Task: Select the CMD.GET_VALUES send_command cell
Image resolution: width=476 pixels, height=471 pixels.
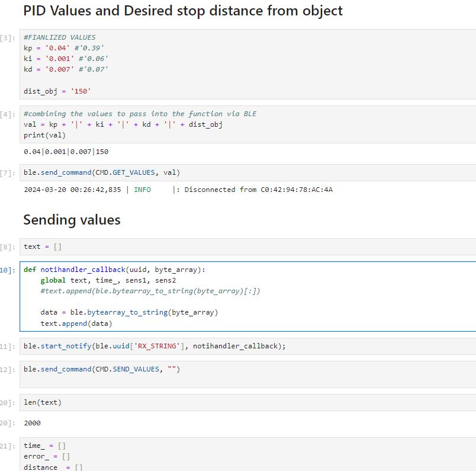Action: (x=102, y=172)
